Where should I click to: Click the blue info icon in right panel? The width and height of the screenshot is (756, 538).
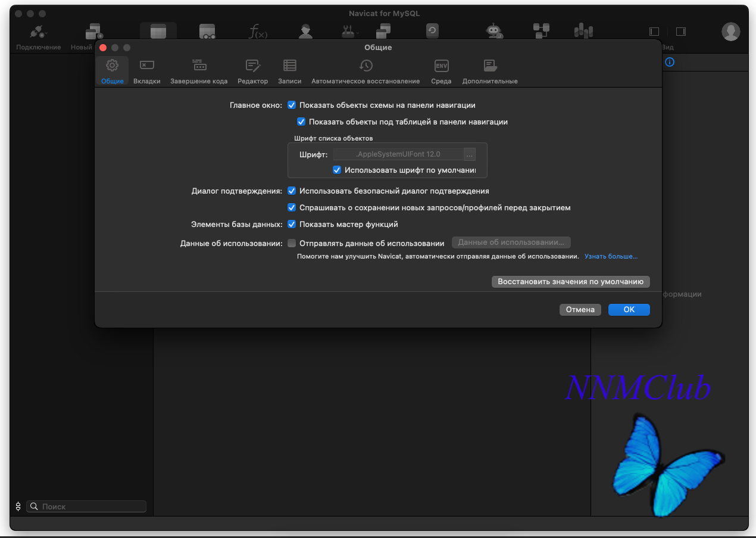click(x=670, y=62)
